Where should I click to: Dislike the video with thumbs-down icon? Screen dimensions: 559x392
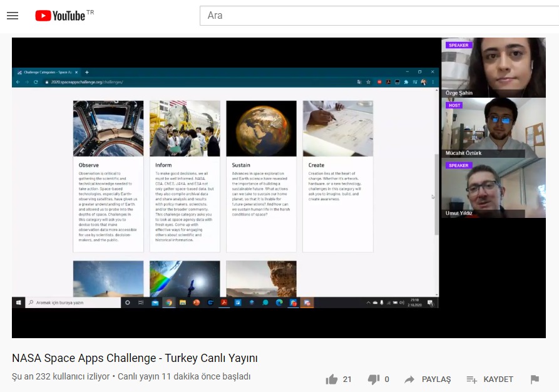pyautogui.click(x=374, y=379)
